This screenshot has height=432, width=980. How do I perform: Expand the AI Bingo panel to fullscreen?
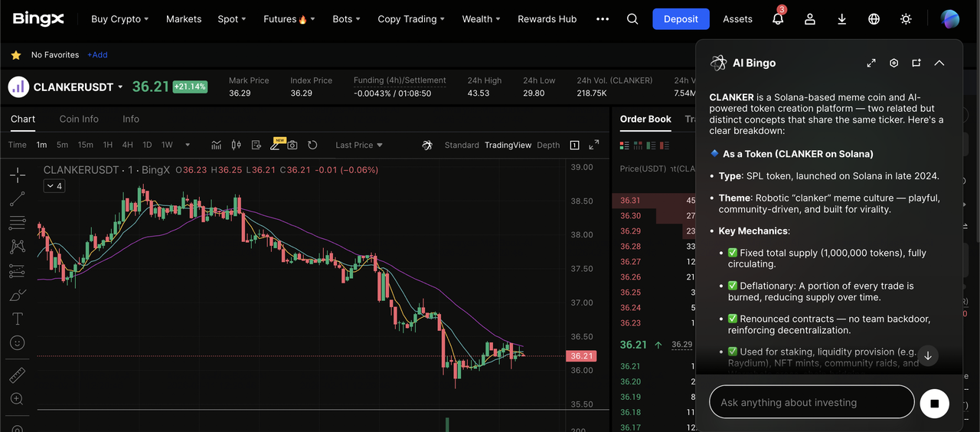click(871, 63)
